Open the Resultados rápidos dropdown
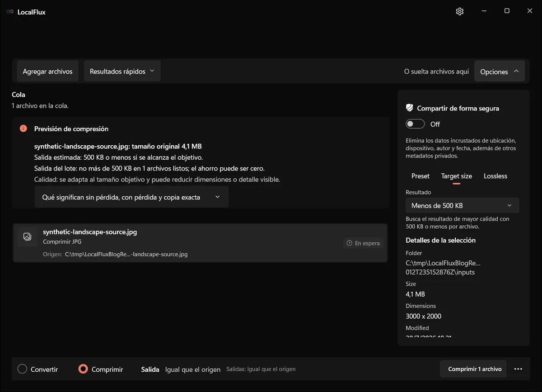 (x=122, y=71)
